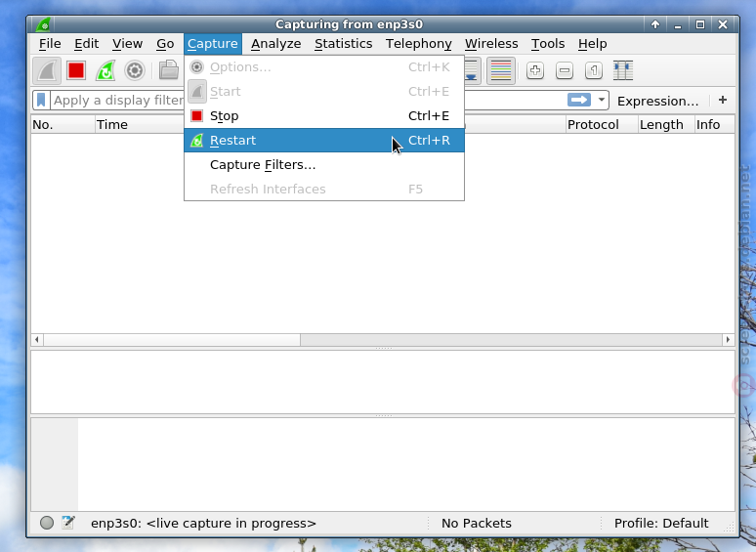Sort by the Protocol column header
Screen dimensions: 756x552
click(x=602, y=124)
